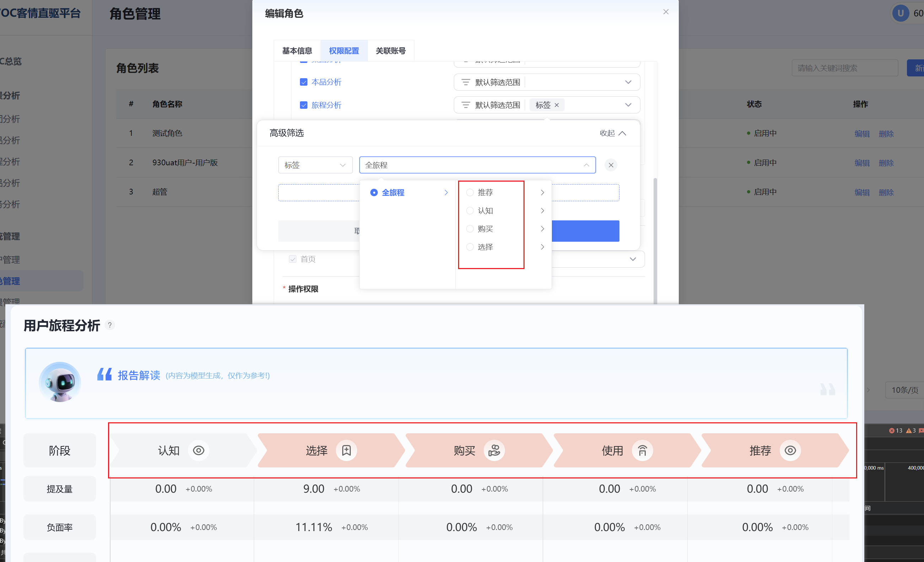The image size is (924, 562).
Task: Switch to the 基本信息 tab
Action: [x=297, y=50]
